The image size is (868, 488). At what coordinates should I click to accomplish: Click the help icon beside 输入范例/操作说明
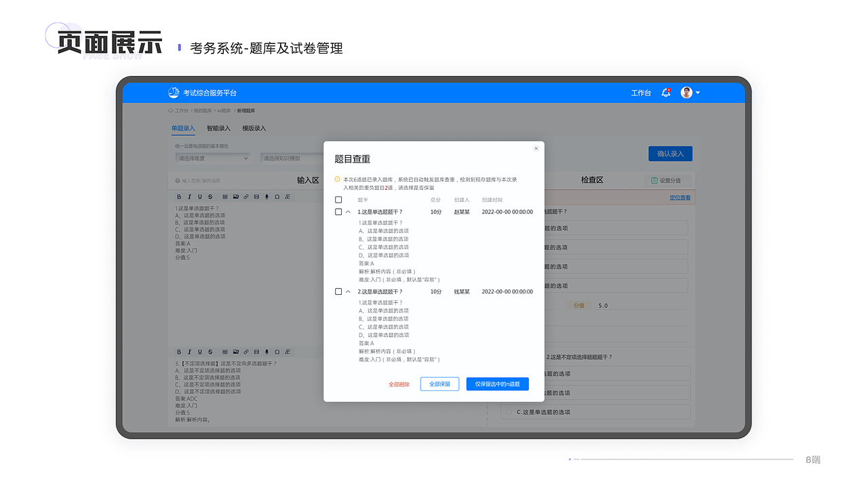[178, 181]
